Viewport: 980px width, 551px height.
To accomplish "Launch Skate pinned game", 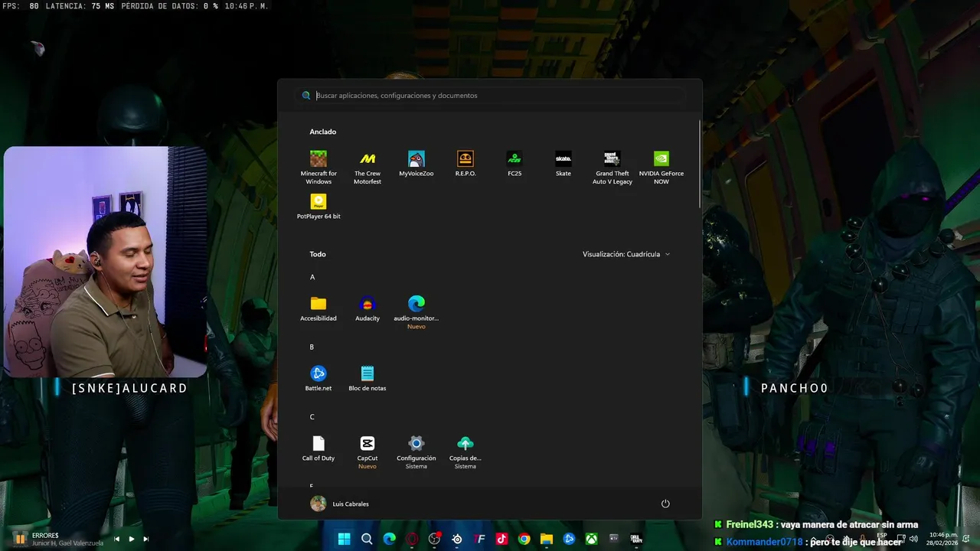I will pos(563,164).
